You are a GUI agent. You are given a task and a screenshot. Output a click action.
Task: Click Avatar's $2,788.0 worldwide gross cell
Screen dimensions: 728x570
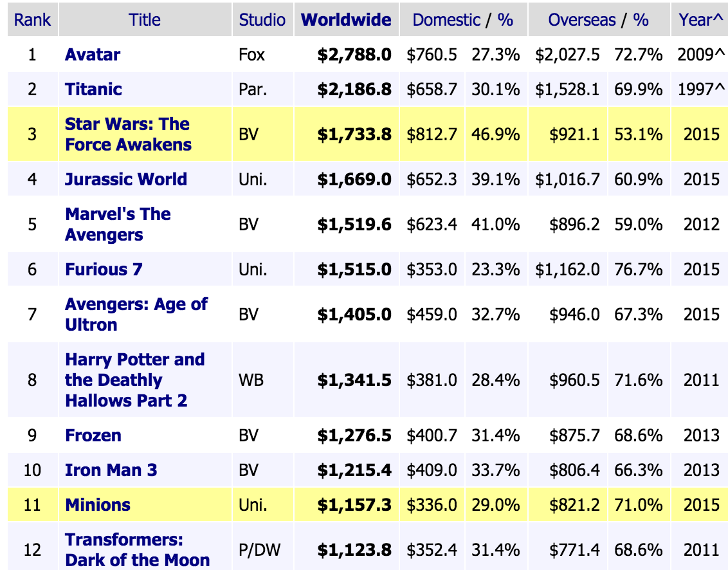pos(354,55)
